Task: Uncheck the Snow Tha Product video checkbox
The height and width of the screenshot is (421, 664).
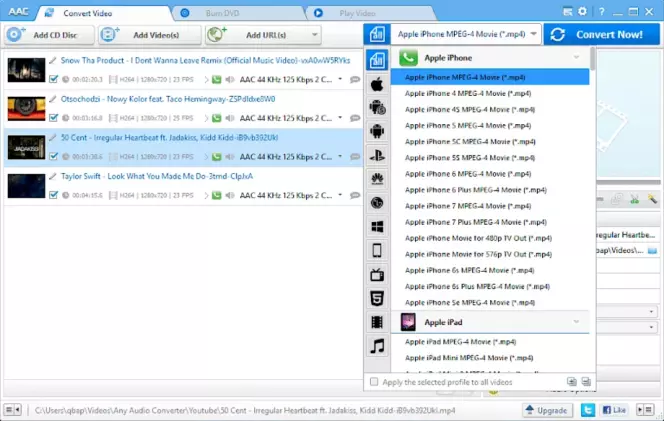Action: coord(53,79)
